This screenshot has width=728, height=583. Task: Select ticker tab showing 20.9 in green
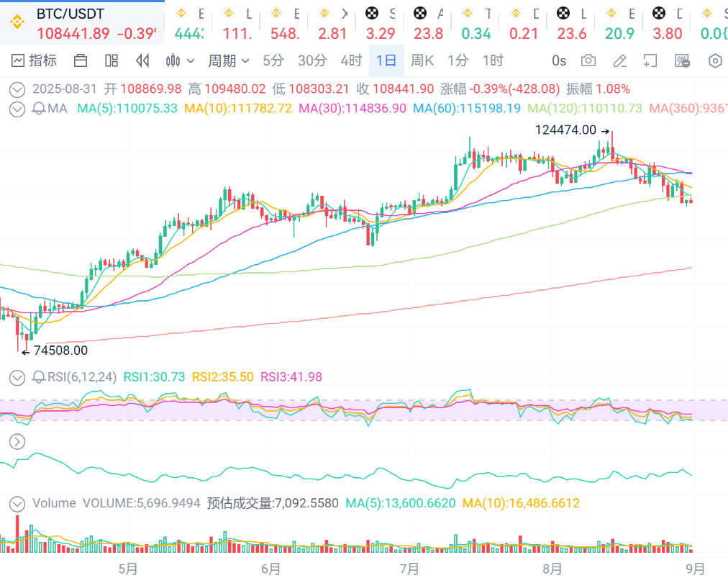tap(619, 23)
